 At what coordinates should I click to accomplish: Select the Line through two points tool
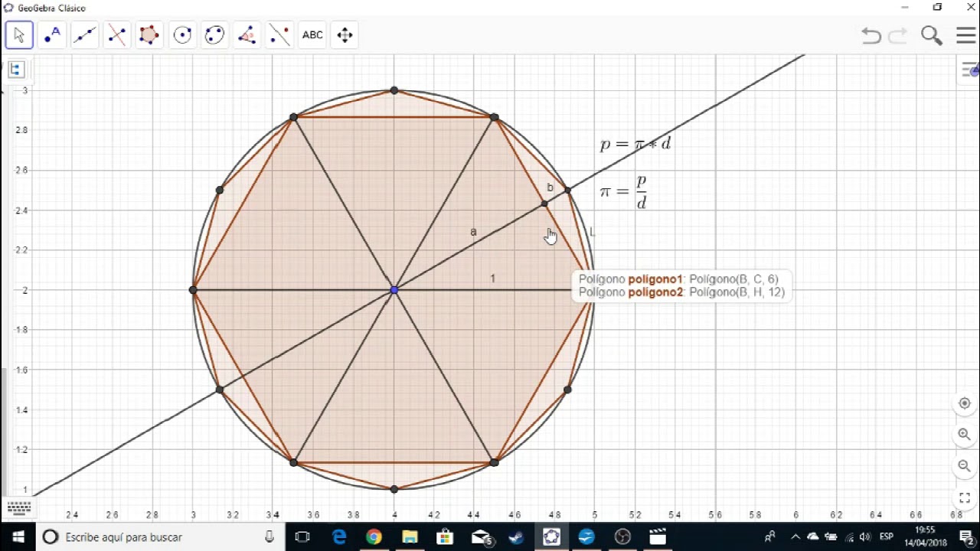pyautogui.click(x=84, y=34)
